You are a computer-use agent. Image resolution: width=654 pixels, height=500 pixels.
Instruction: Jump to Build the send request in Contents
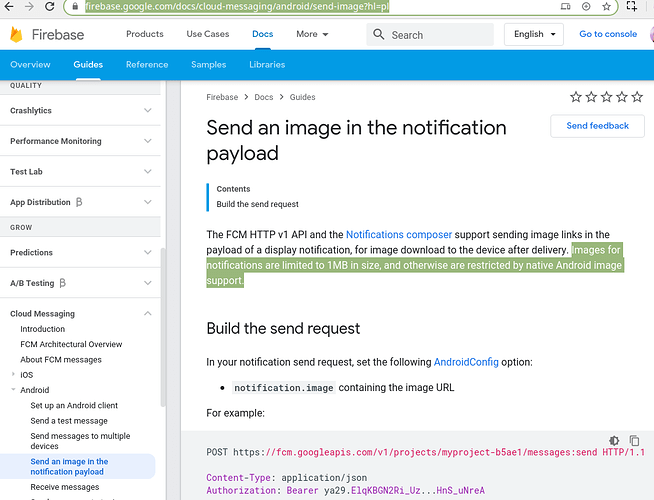pyautogui.click(x=257, y=204)
